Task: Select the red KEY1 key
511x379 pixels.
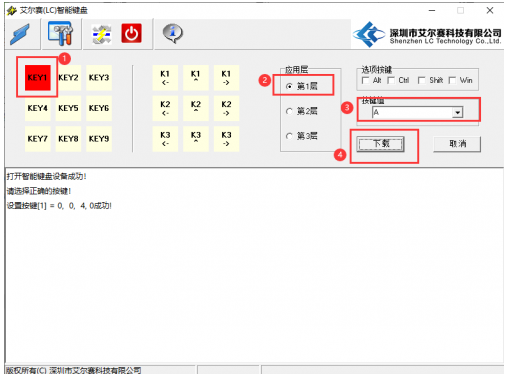Action: (x=38, y=78)
